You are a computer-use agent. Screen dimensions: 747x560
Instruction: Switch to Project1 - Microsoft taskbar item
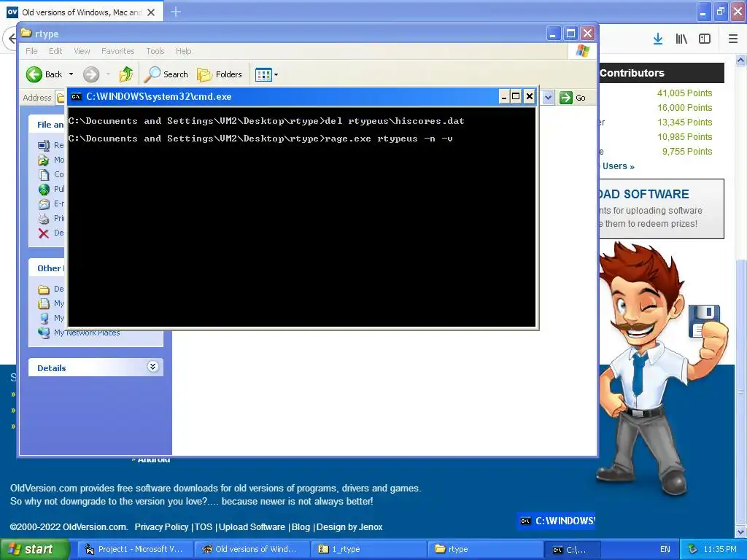[x=134, y=550]
